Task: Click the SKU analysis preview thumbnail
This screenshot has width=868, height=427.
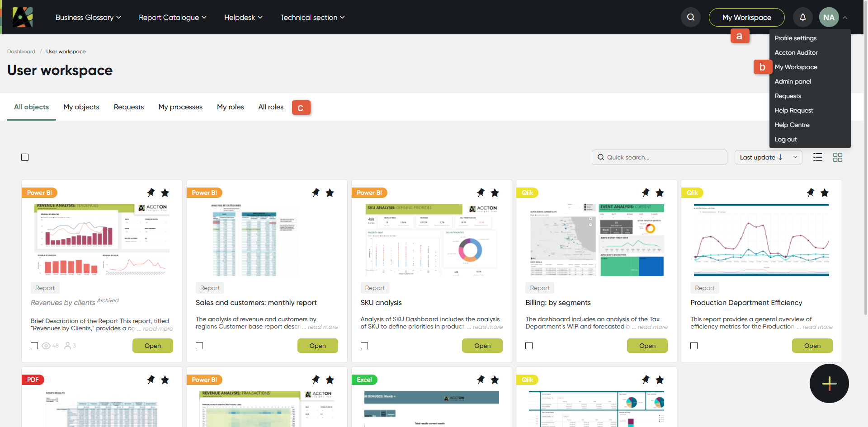Action: (x=432, y=240)
